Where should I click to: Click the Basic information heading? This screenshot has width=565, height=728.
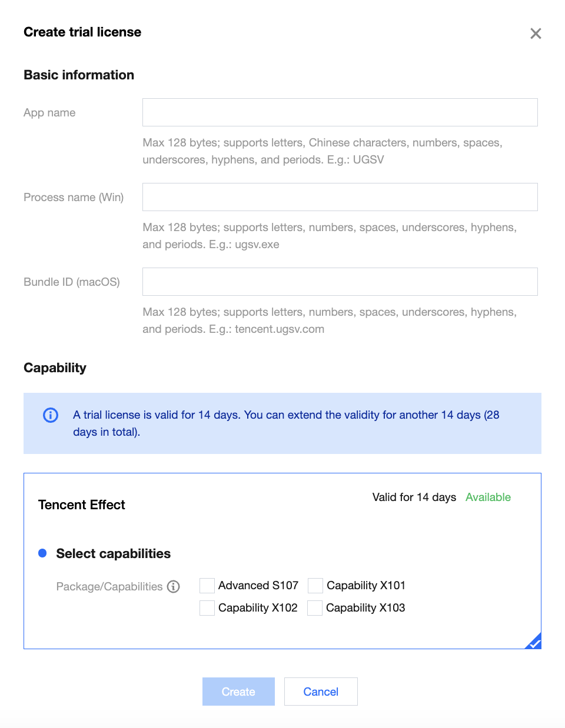[79, 75]
